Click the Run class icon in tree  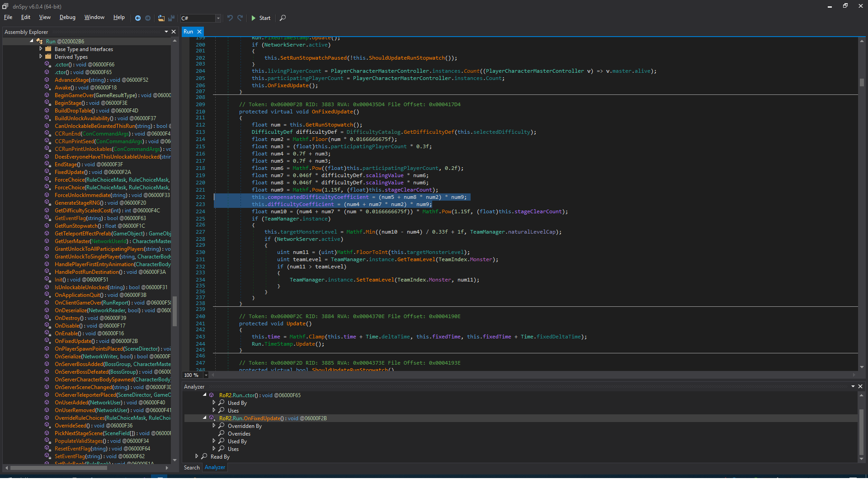39,41
